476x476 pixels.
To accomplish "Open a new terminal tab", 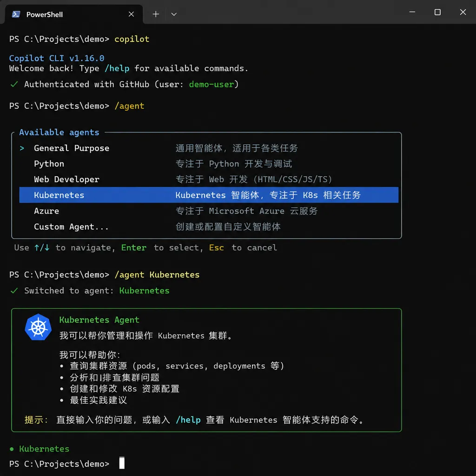I will click(x=156, y=14).
